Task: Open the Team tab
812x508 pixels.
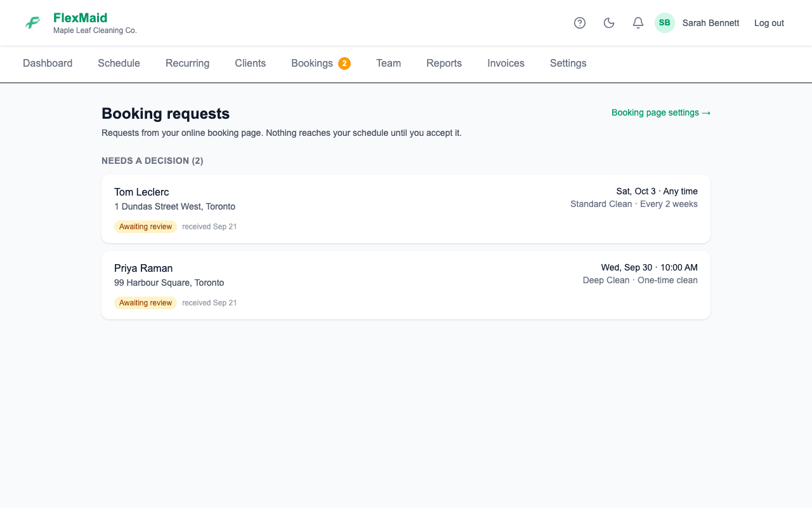Action: click(x=388, y=63)
